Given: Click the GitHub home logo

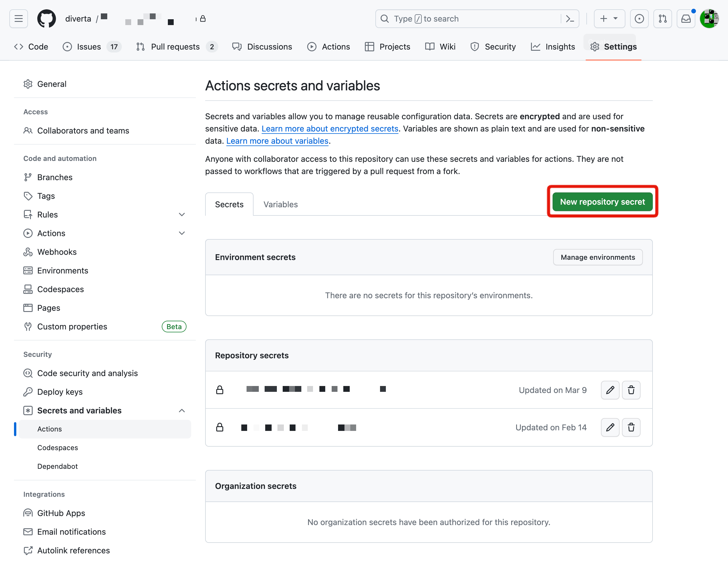Looking at the screenshot, I should point(46,19).
